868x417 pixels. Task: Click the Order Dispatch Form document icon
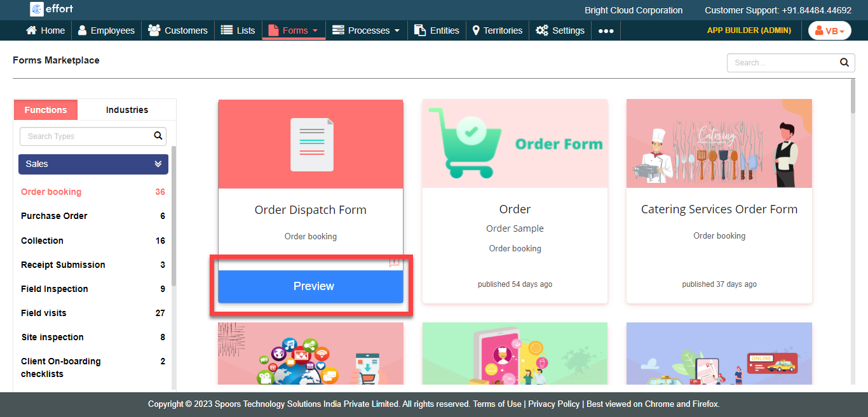(311, 144)
